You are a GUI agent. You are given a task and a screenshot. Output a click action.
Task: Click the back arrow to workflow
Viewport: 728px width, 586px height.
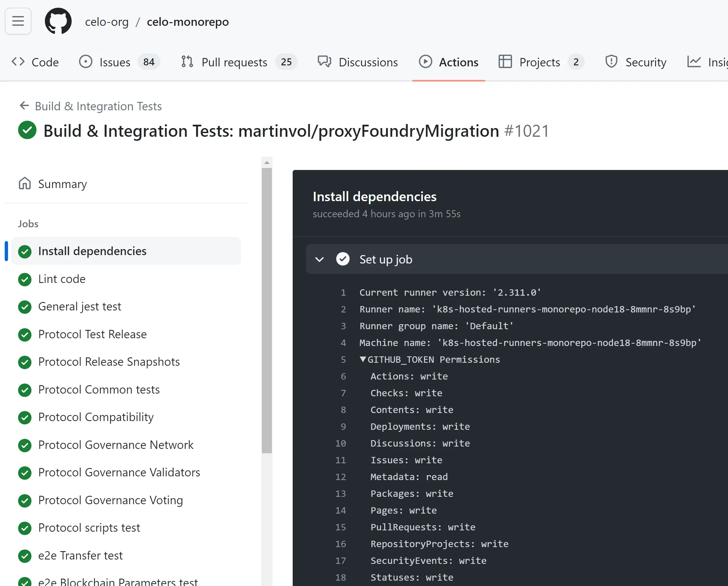tap(24, 106)
